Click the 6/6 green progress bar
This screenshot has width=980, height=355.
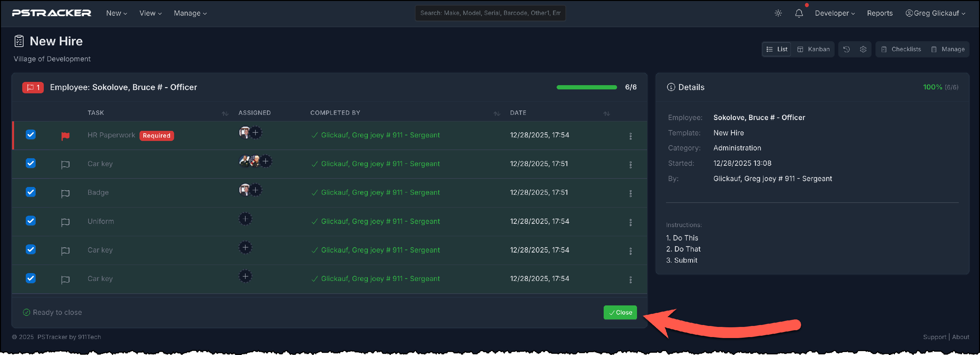586,87
